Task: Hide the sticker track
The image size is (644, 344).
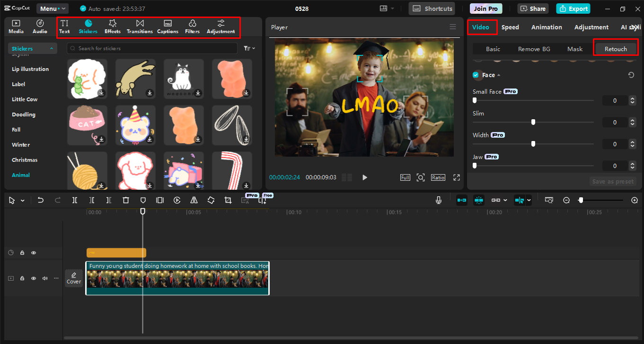Action: click(34, 253)
